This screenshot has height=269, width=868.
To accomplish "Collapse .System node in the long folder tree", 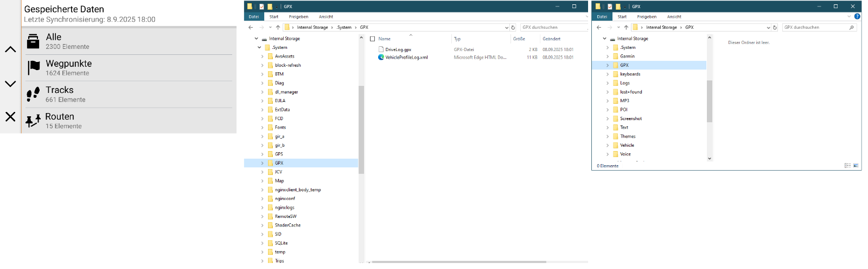I will tap(259, 47).
